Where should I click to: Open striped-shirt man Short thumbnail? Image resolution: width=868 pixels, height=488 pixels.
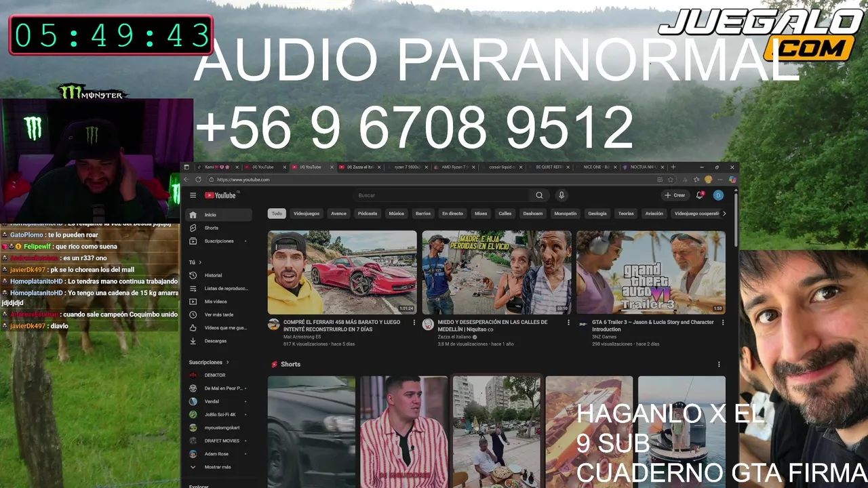pyautogui.click(x=404, y=432)
